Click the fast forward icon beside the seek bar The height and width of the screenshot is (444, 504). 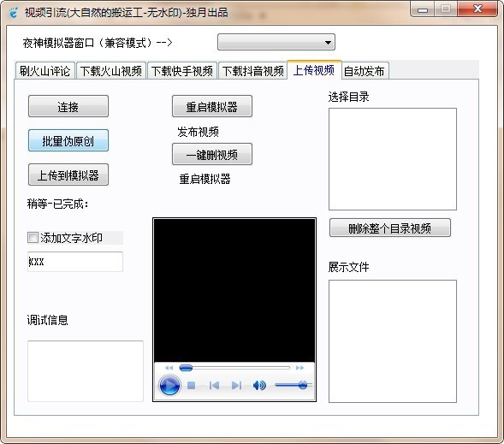pyautogui.click(x=299, y=368)
